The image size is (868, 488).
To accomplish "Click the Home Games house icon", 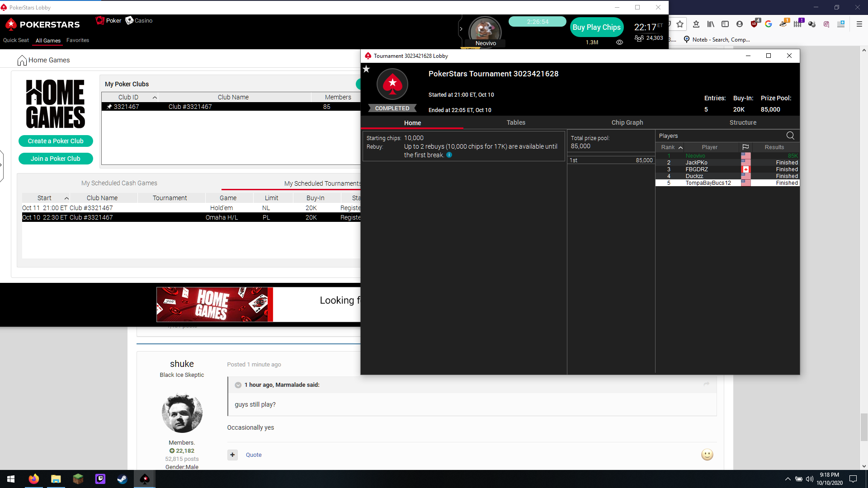I will 22,60.
